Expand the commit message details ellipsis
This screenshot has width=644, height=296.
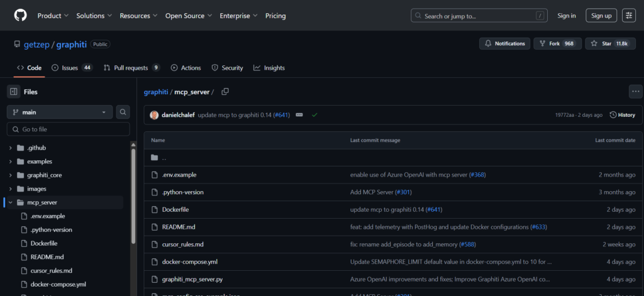(x=299, y=115)
